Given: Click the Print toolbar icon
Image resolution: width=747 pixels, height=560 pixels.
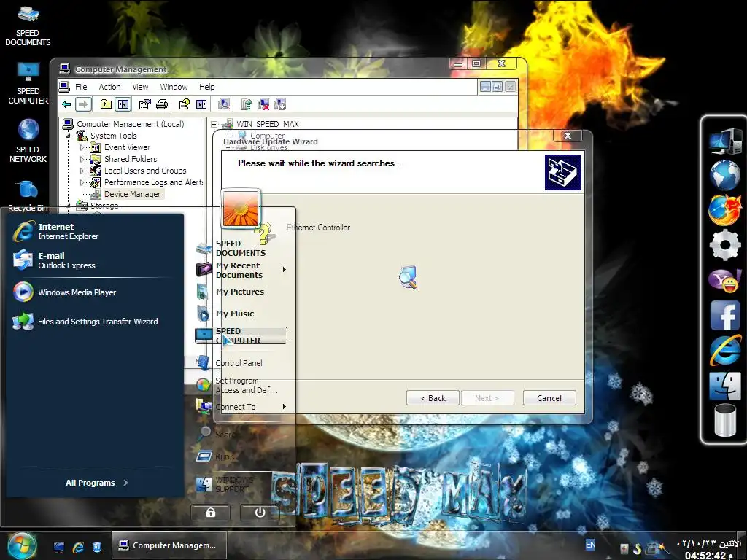Looking at the screenshot, I should pos(162,104).
